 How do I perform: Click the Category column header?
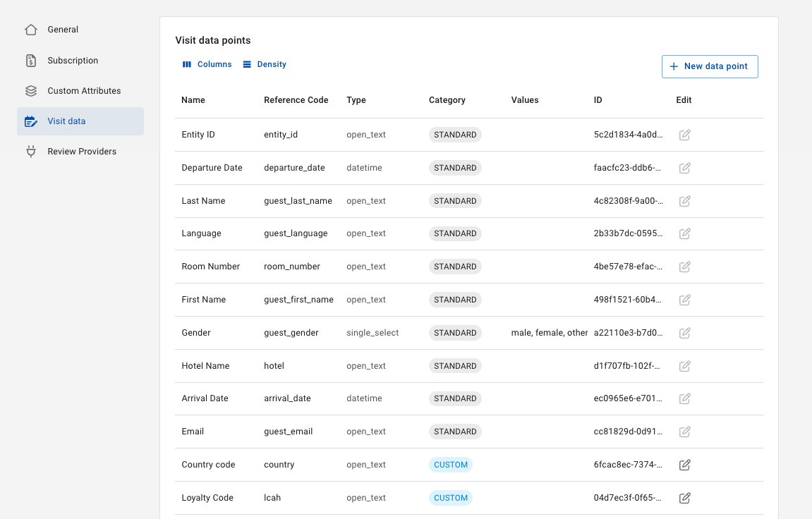coord(447,100)
